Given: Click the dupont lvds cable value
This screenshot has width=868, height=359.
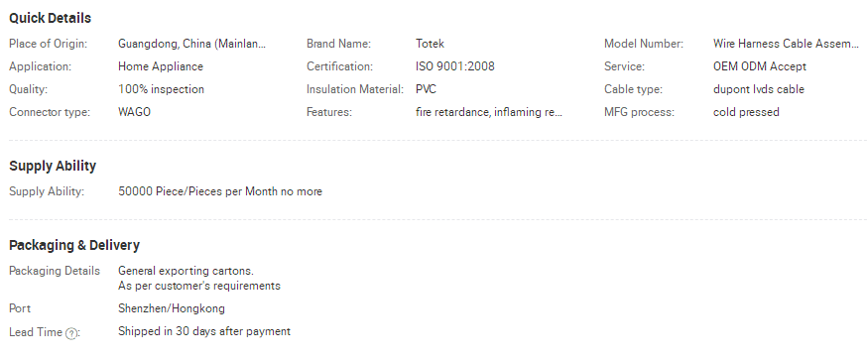Looking at the screenshot, I should (759, 89).
